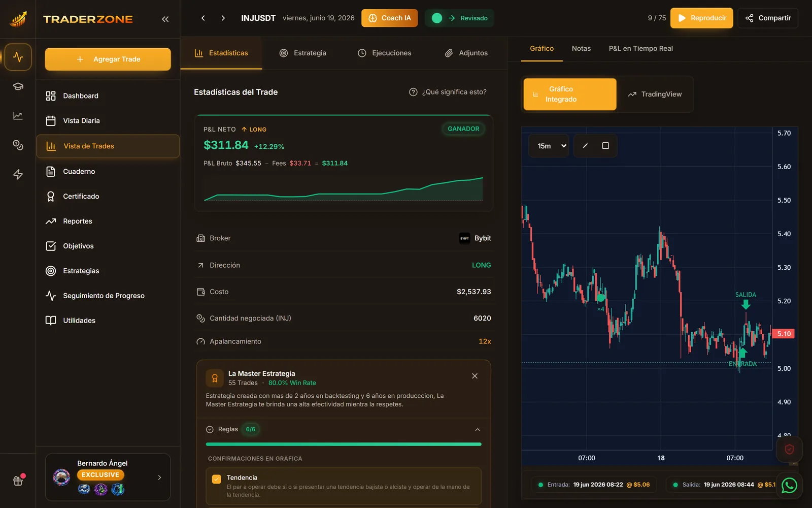Click the strategy ribbon badge icon

[x=215, y=378]
